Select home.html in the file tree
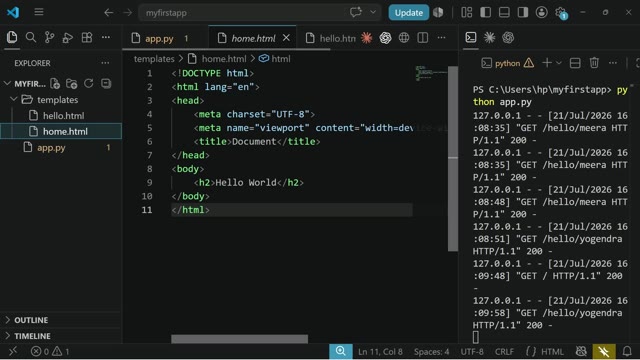 click(61, 131)
